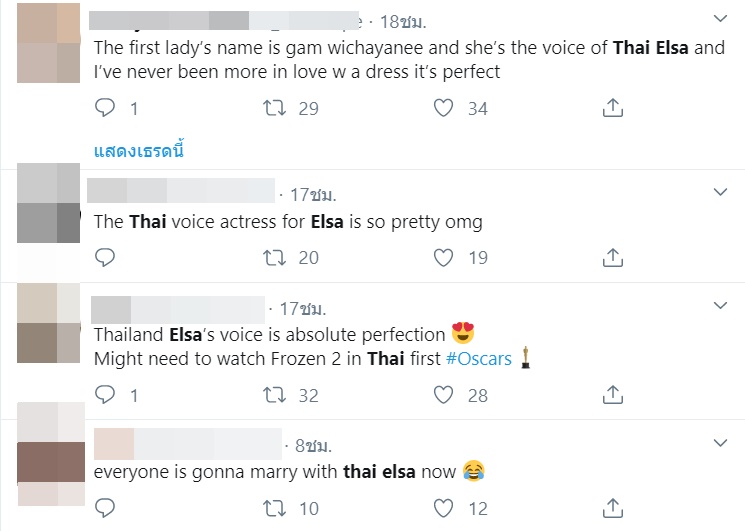Screen dimensions: 745x531
Task: Like the 'so pretty omg' tweet
Action: [x=444, y=258]
